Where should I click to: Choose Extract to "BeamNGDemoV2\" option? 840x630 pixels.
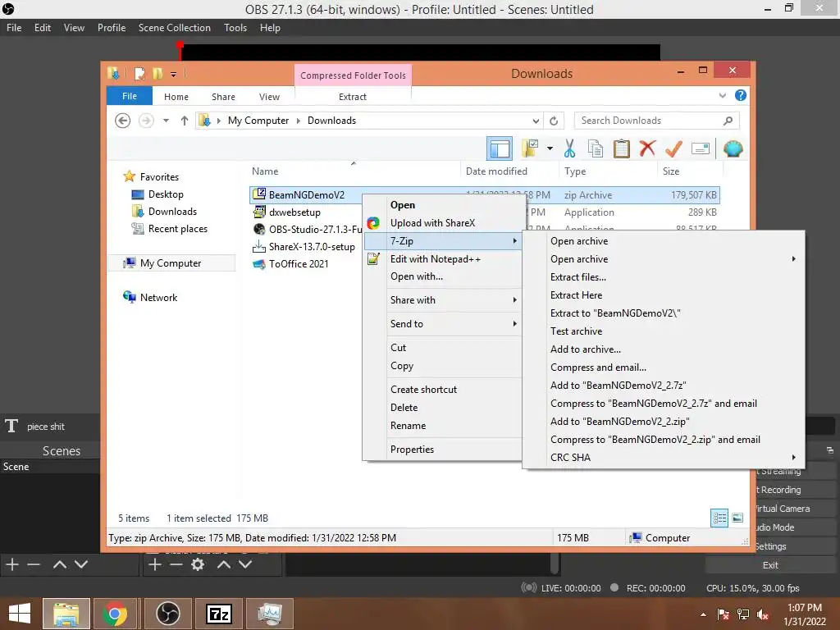click(x=664, y=313)
